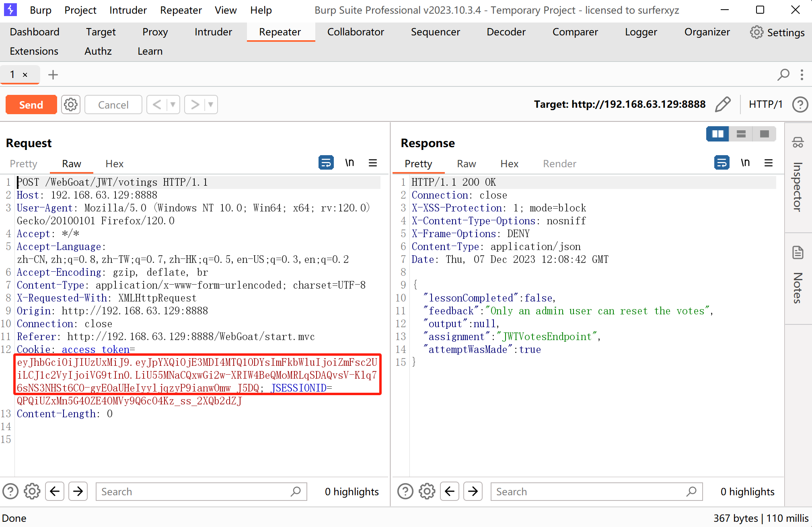Switch to the Collaborator tab
Image resolution: width=812 pixels, height=527 pixels.
356,32
